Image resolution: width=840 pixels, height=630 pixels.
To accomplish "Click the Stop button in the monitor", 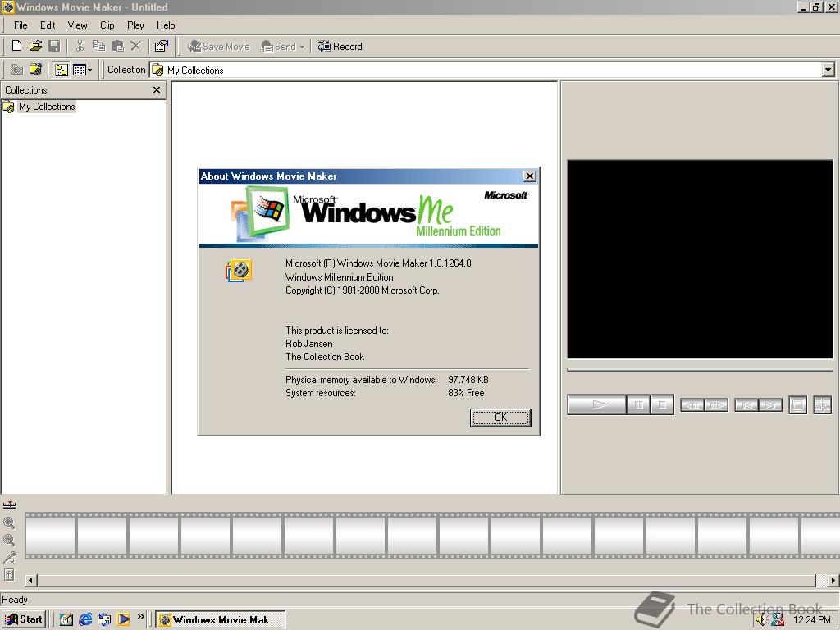I will 662,404.
